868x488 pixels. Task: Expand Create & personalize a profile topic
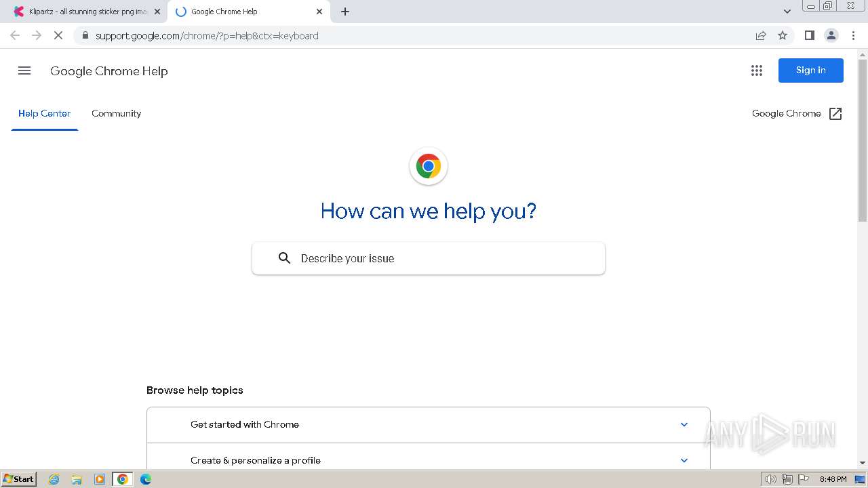pos(429,460)
